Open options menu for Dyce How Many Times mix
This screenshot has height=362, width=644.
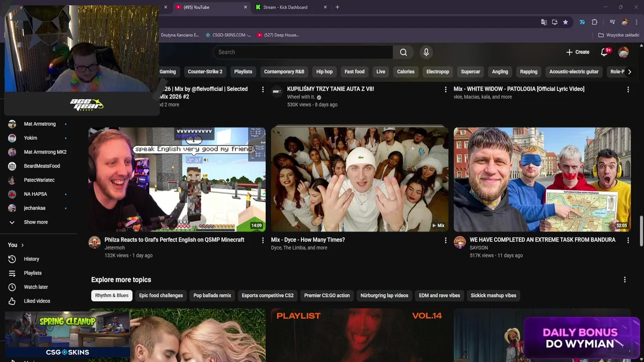click(x=445, y=240)
